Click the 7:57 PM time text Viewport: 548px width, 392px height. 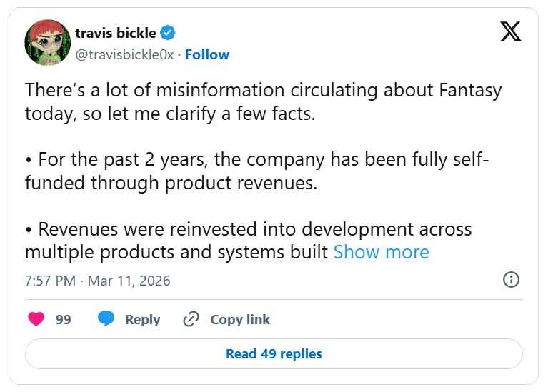click(x=50, y=281)
